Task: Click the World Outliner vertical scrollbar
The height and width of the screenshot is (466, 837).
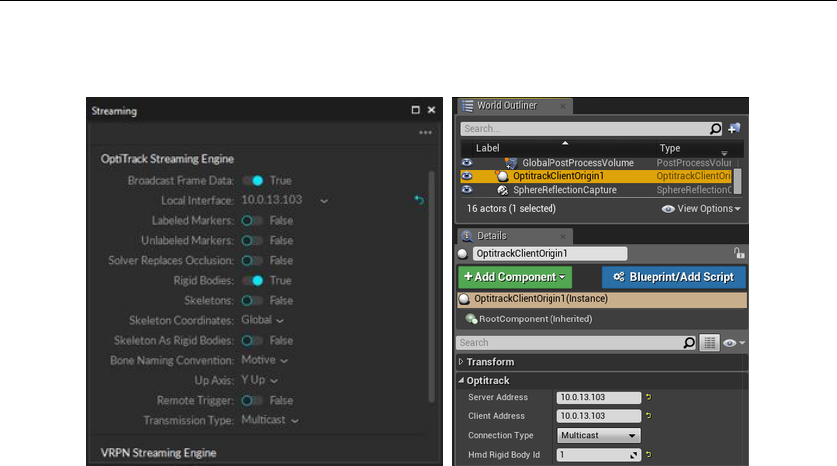Action: 737,181
